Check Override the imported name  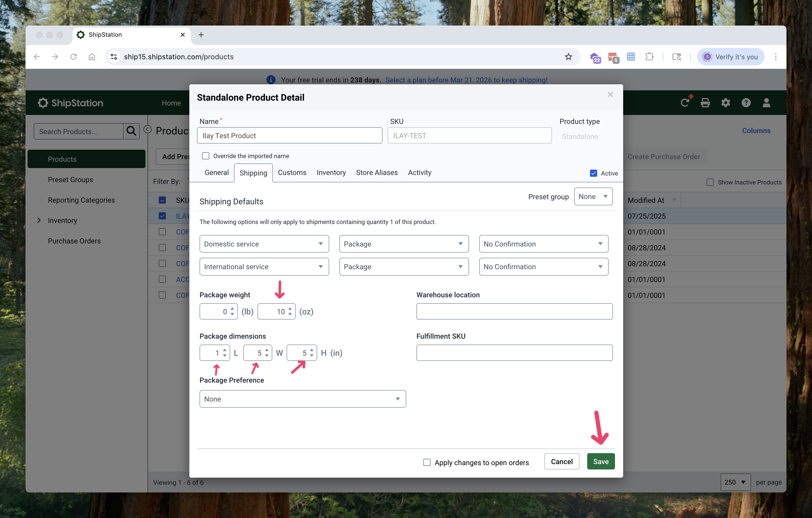point(206,156)
